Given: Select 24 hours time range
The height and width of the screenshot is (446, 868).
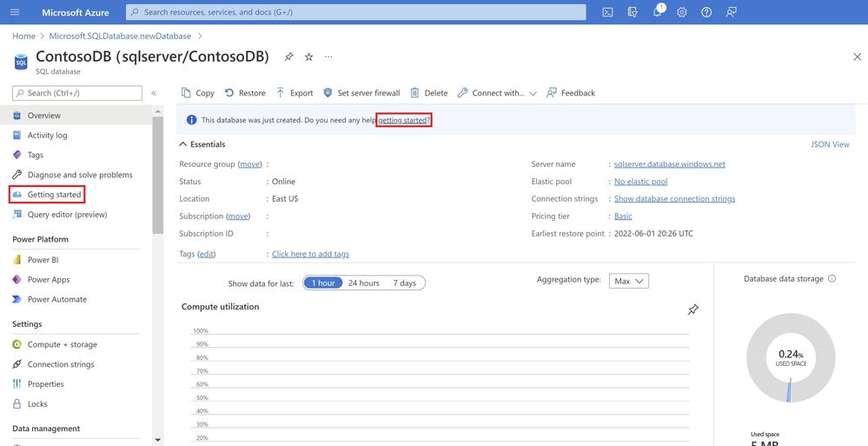Looking at the screenshot, I should click(364, 283).
